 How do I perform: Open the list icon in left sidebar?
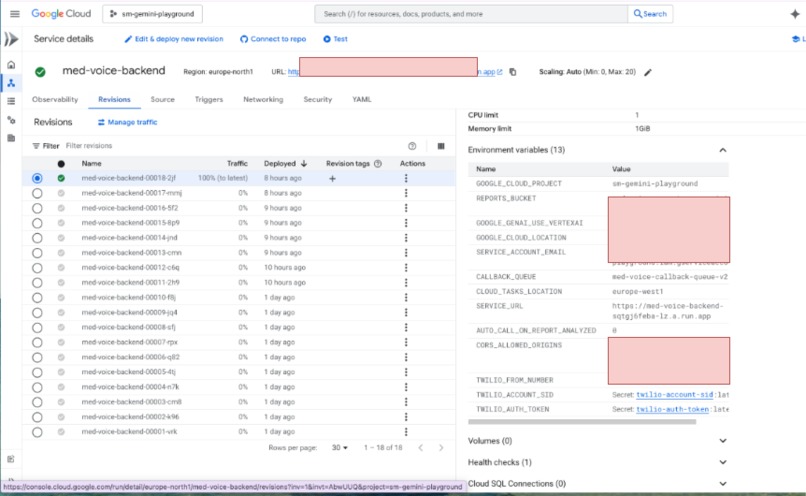(11, 101)
